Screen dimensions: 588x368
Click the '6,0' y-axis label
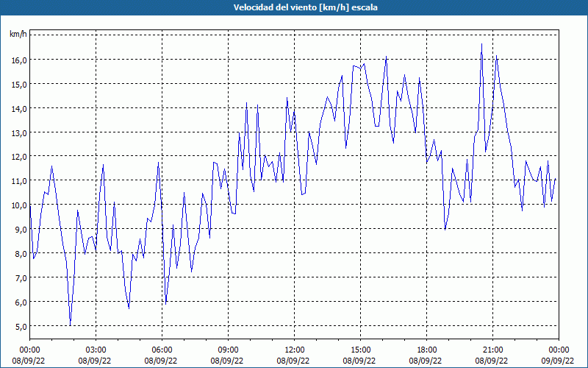pos(21,302)
